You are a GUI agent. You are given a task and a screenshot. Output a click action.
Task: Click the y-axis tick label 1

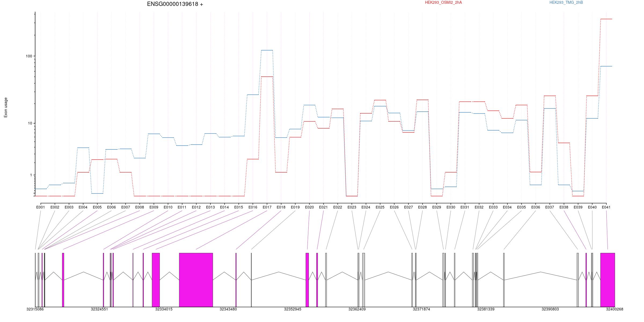[31, 175]
